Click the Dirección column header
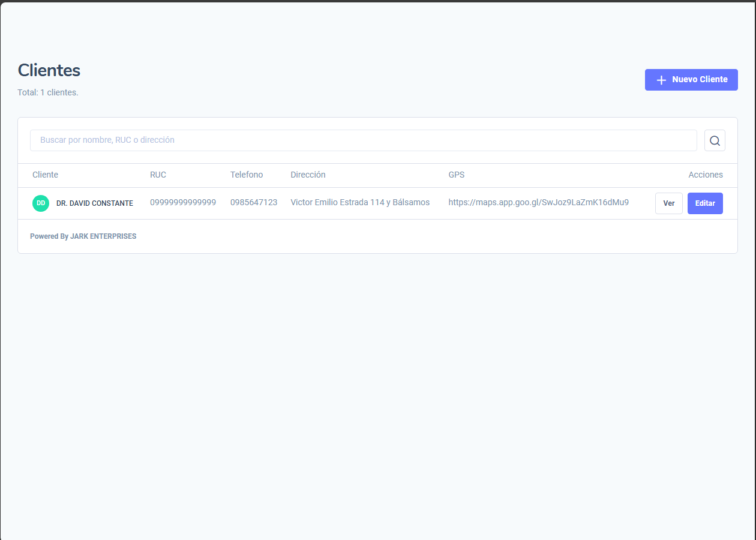The width and height of the screenshot is (756, 540). (308, 175)
